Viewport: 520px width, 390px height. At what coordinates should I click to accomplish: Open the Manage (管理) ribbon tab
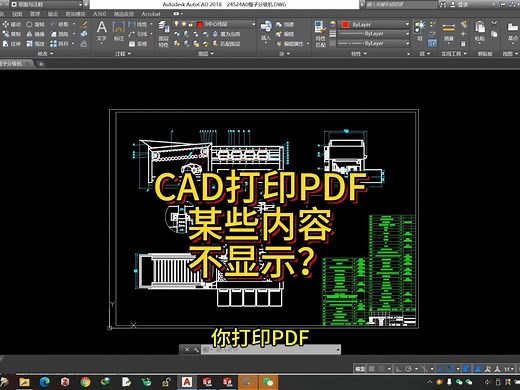35,14
